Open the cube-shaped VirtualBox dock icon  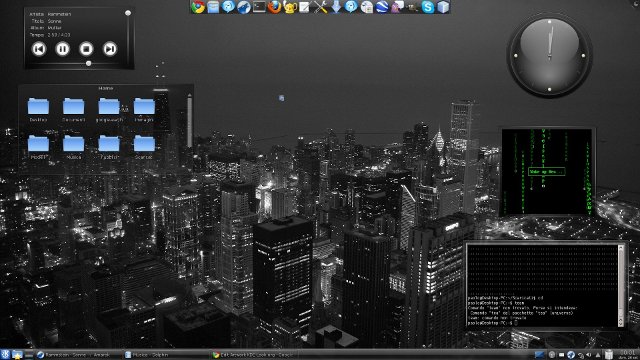click(443, 7)
